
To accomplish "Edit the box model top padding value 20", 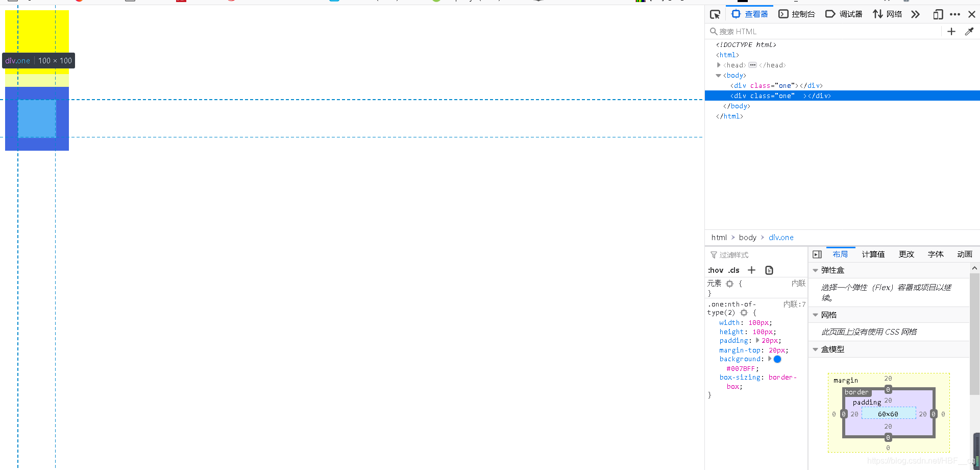I will (888, 401).
